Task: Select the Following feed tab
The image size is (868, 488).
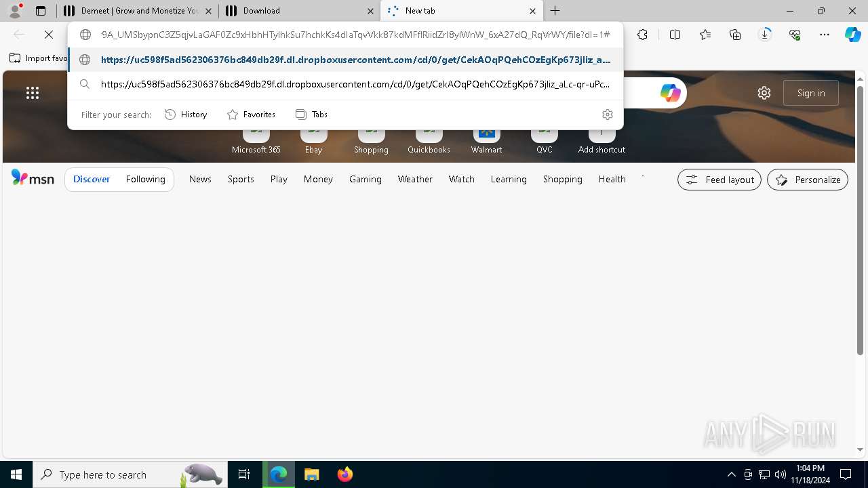Action: click(145, 179)
